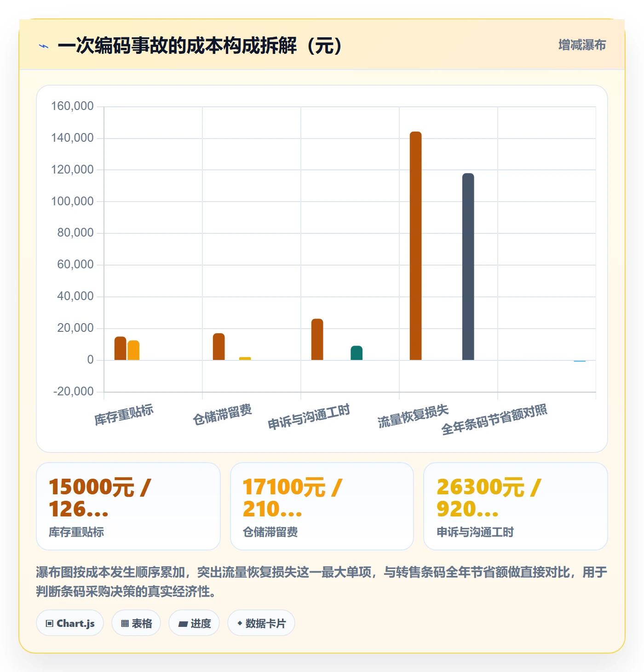The height and width of the screenshot is (672, 644).
Task: Click the 60,000 y-axis value
Action: point(75,265)
